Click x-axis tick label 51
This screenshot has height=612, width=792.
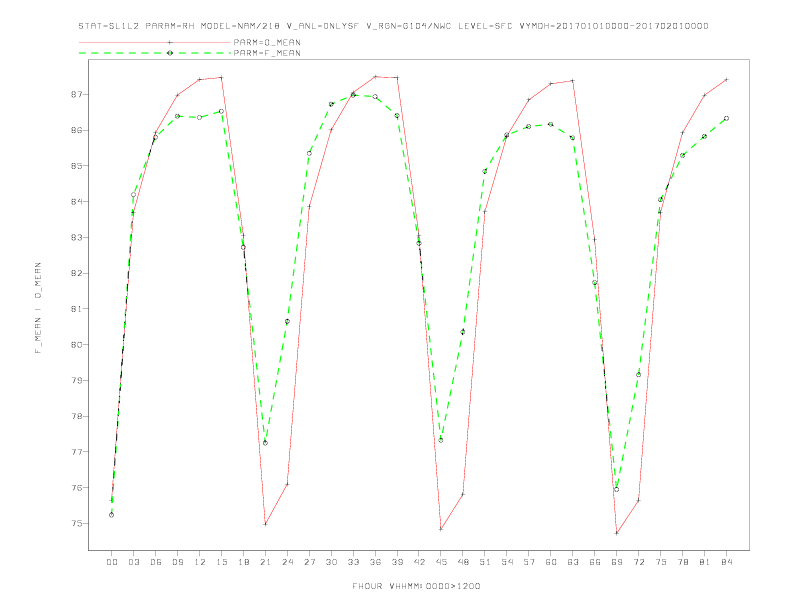tap(485, 562)
